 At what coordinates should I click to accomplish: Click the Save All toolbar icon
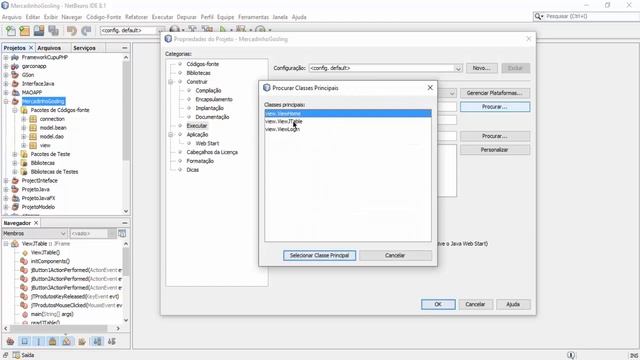coord(53,31)
